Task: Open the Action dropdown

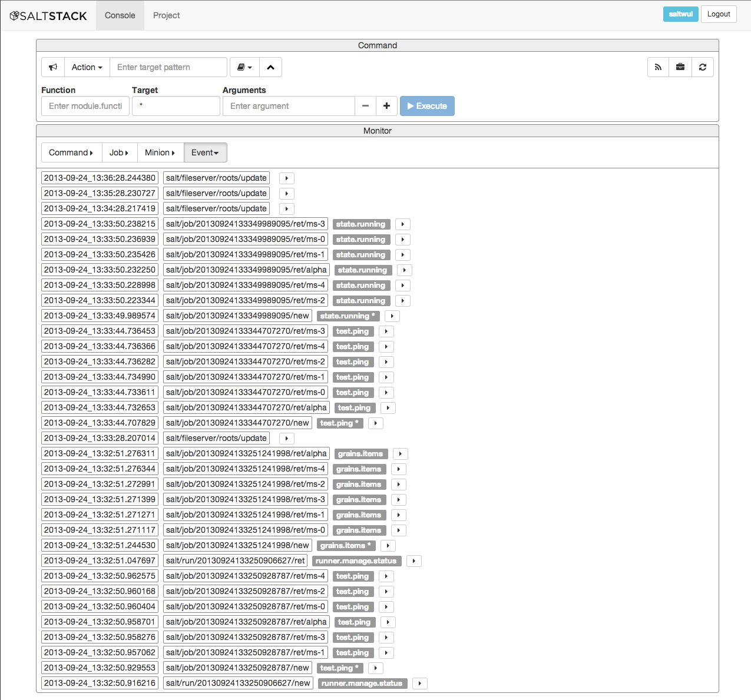Action: (x=86, y=67)
